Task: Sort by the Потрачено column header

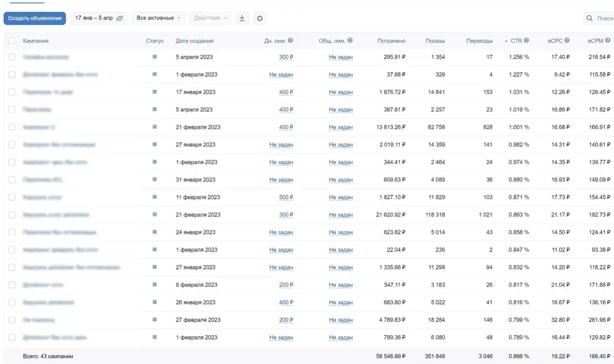Action: coord(391,41)
